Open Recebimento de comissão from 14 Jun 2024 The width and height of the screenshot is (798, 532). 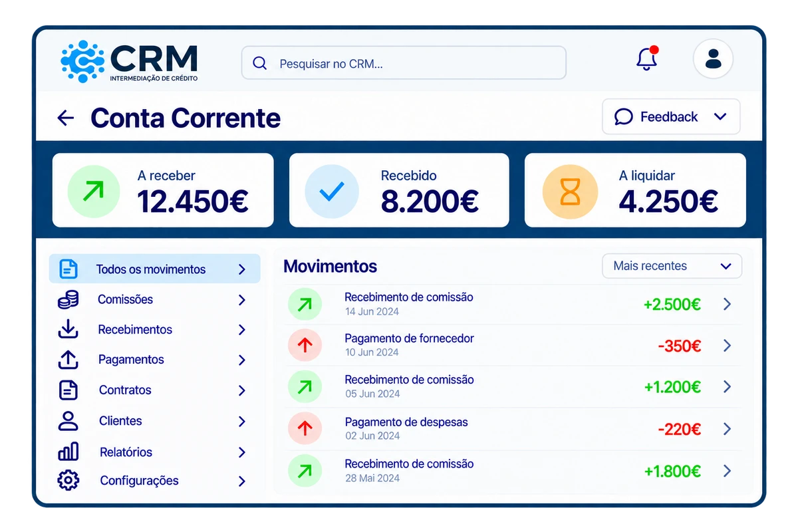[512, 304]
